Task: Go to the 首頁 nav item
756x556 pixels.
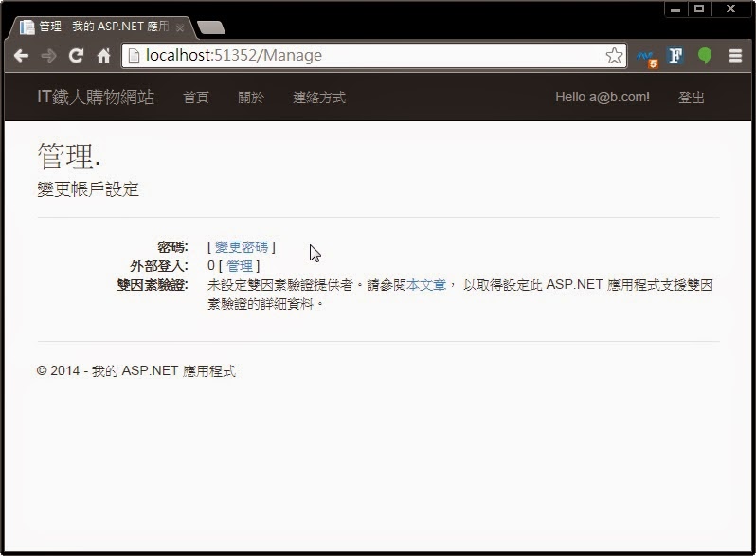Action: [196, 98]
